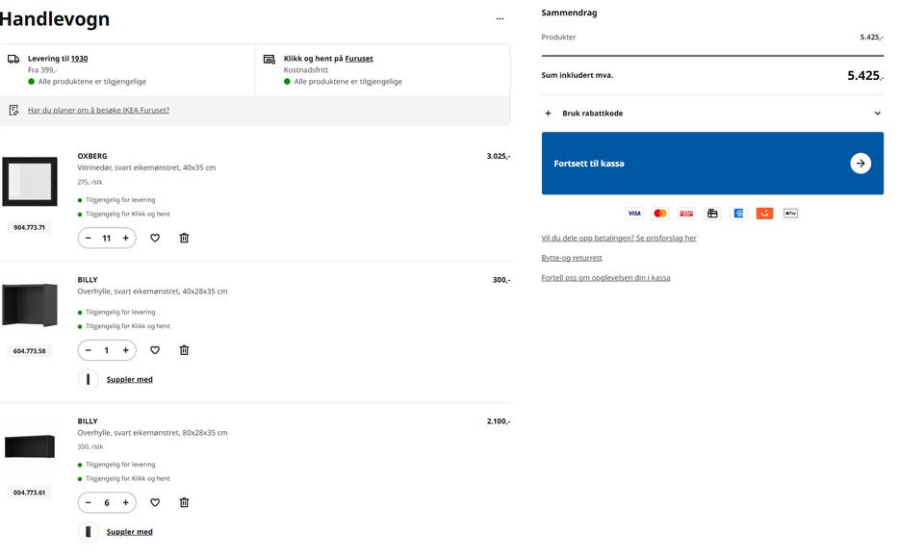
Task: Click supplement thumbnail beside first Suppler med
Action: pyautogui.click(x=89, y=380)
